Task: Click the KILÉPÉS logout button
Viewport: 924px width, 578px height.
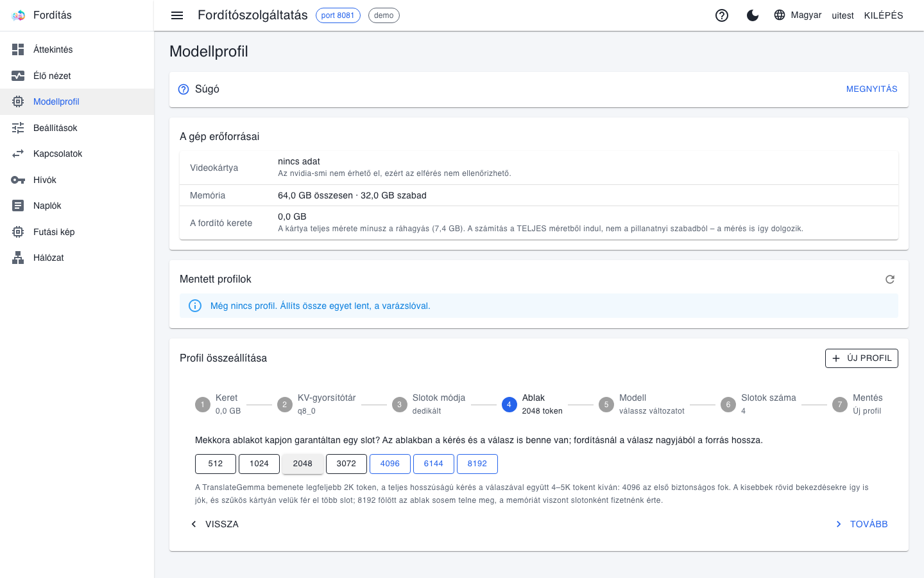Action: (x=884, y=15)
